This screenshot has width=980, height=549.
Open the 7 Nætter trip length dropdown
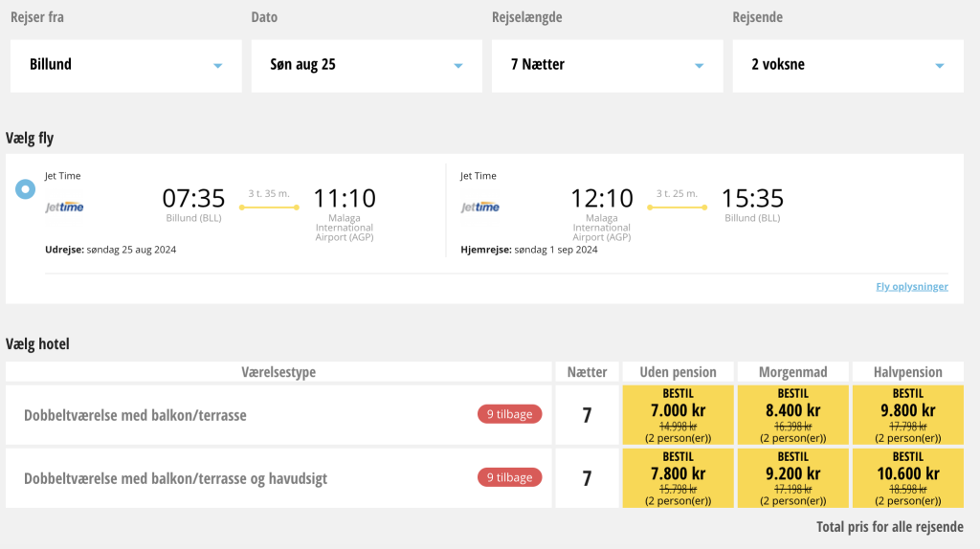pyautogui.click(x=607, y=65)
